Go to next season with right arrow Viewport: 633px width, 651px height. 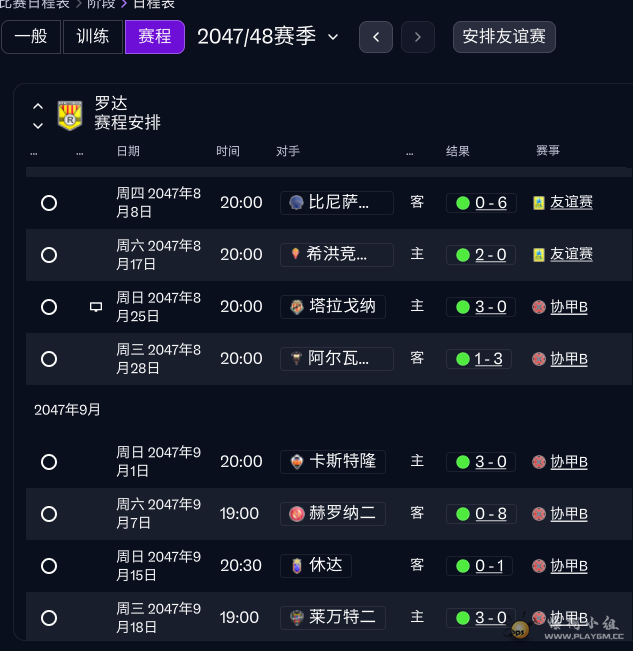click(x=418, y=37)
